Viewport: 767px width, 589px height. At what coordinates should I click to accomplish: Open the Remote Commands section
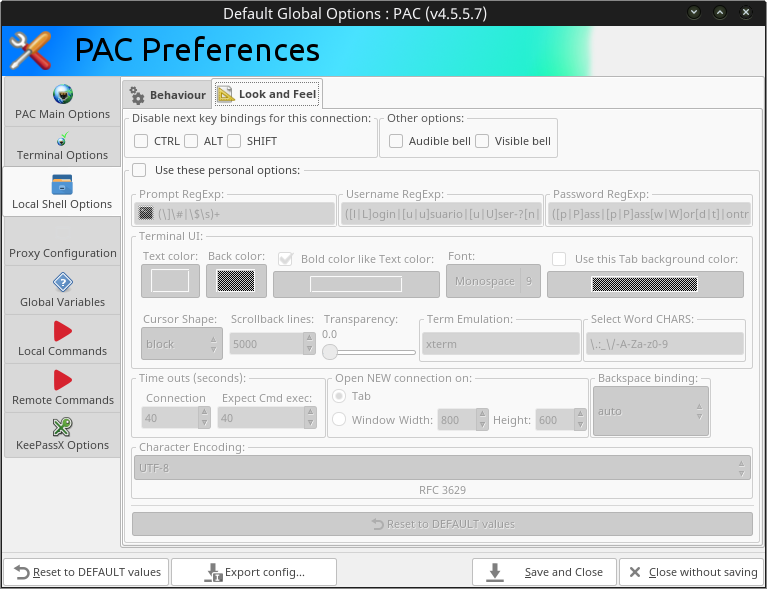click(62, 388)
